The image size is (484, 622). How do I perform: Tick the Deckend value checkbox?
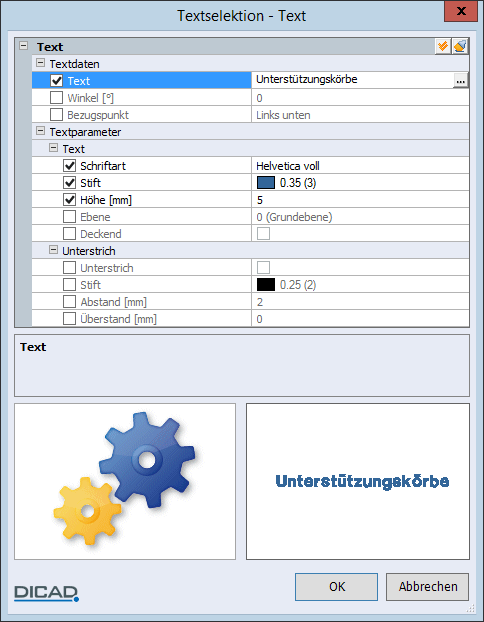(x=263, y=234)
